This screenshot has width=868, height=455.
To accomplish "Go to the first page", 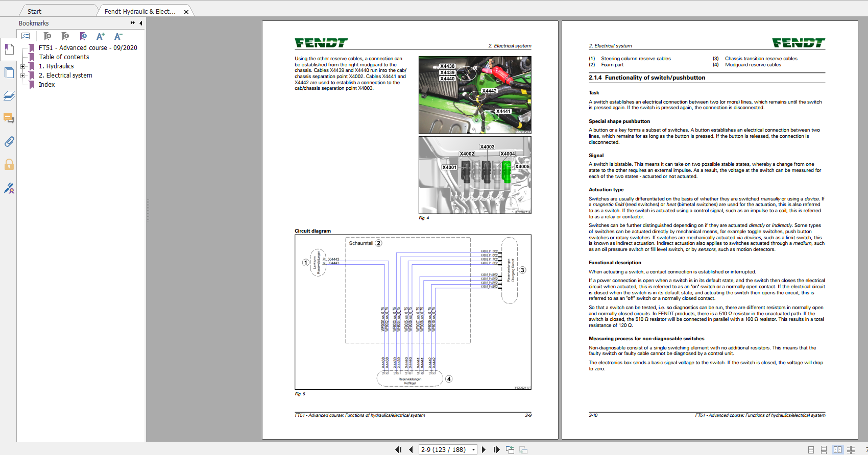I will coord(399,449).
